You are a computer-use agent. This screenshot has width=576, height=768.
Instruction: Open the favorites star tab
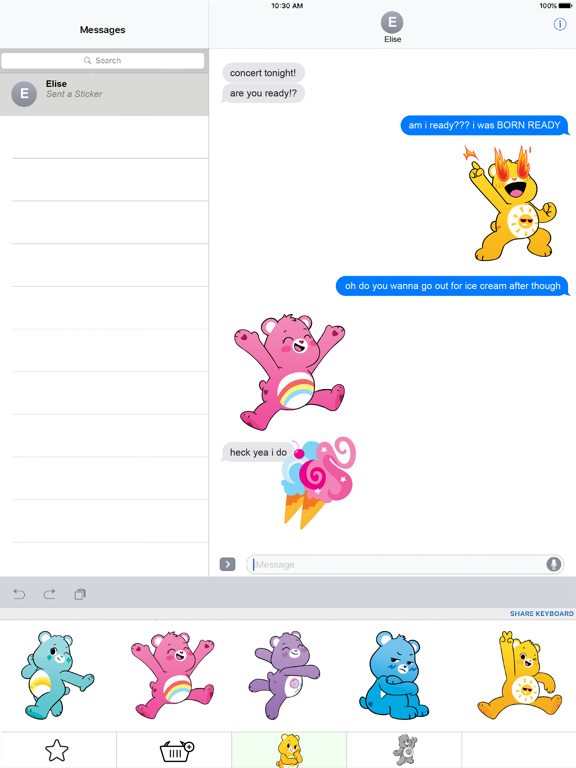57,750
